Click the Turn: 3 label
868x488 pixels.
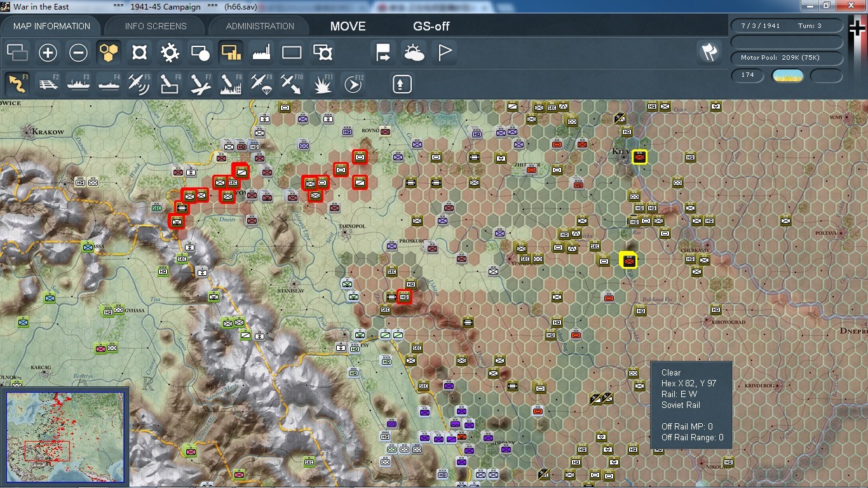pos(810,26)
